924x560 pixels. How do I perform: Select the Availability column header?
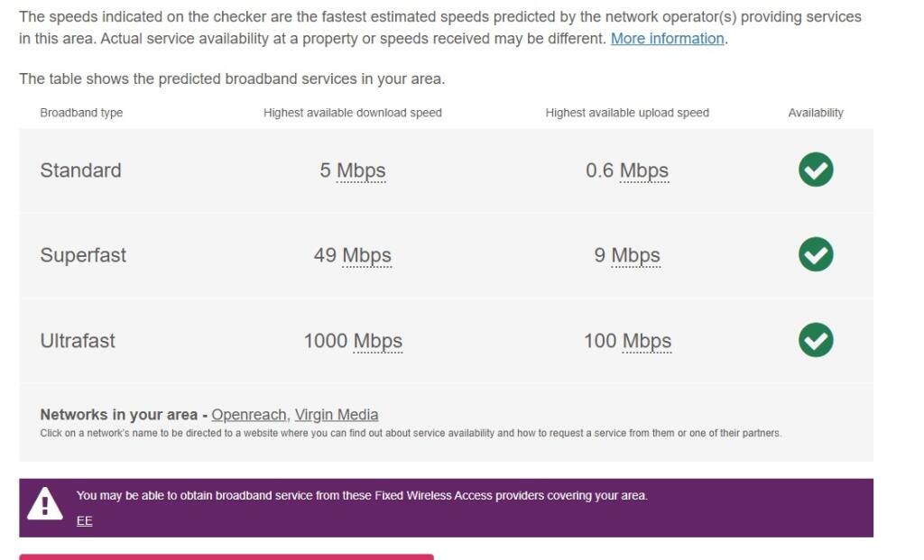tap(816, 113)
